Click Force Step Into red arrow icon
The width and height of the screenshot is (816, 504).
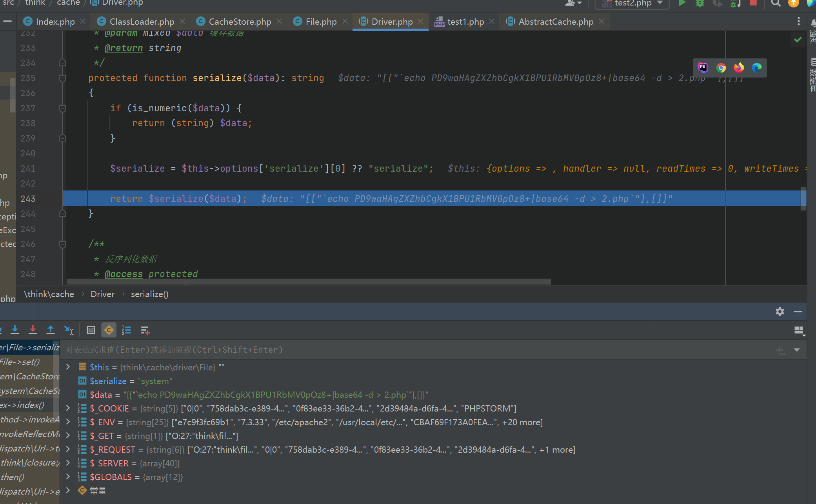point(33,330)
